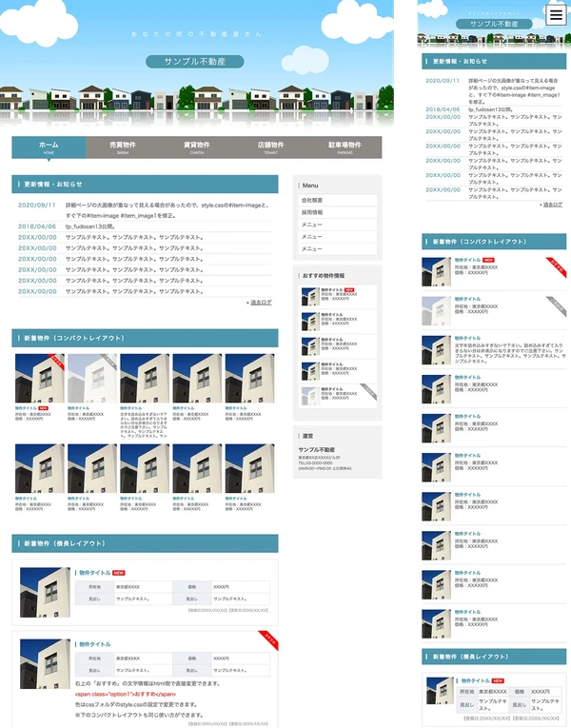Open the wide-layout property with red おすすめ ribbon

pyautogui.click(x=95, y=644)
